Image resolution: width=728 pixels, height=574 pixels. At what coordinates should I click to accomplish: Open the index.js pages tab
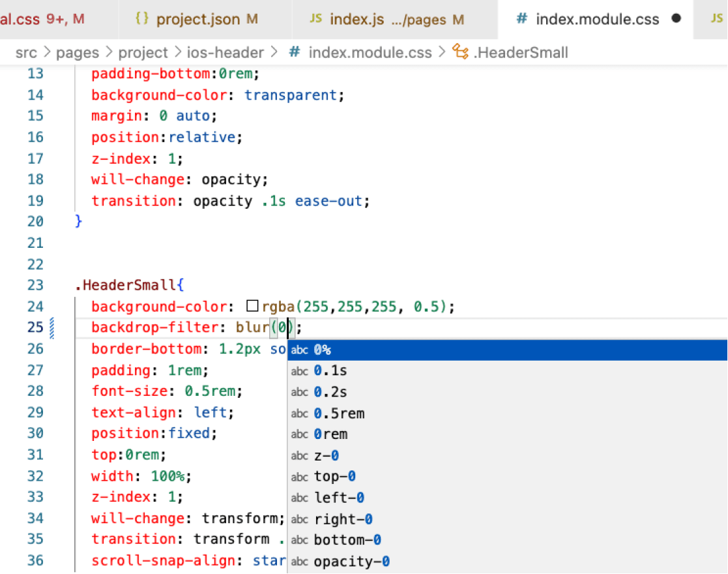tap(386, 19)
